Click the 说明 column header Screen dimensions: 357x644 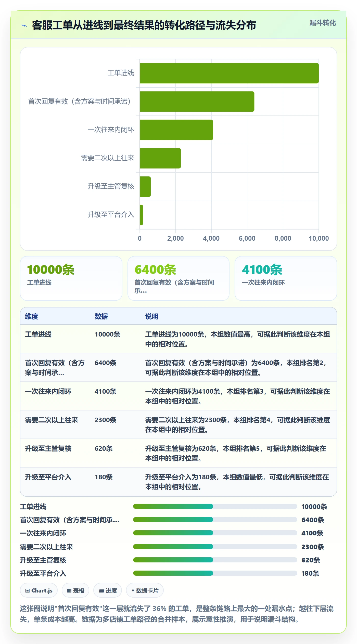(152, 316)
